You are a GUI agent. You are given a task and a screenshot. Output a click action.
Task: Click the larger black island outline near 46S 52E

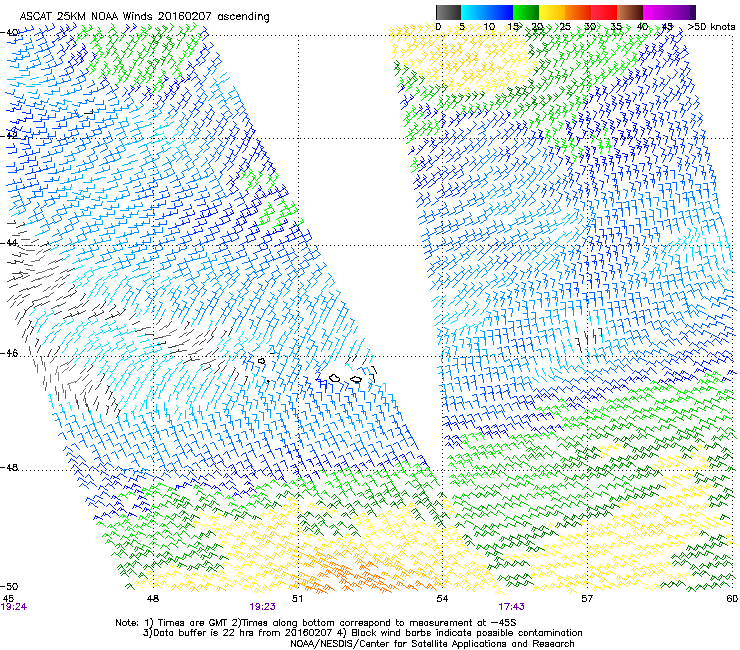click(x=335, y=378)
